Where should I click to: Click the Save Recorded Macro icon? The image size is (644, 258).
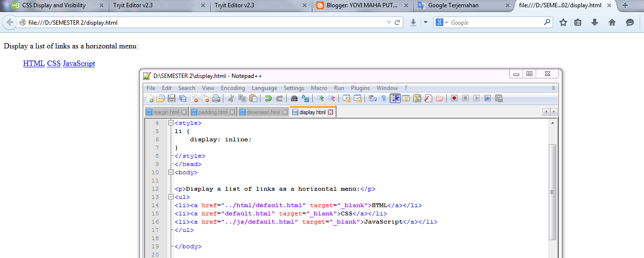pos(498,98)
